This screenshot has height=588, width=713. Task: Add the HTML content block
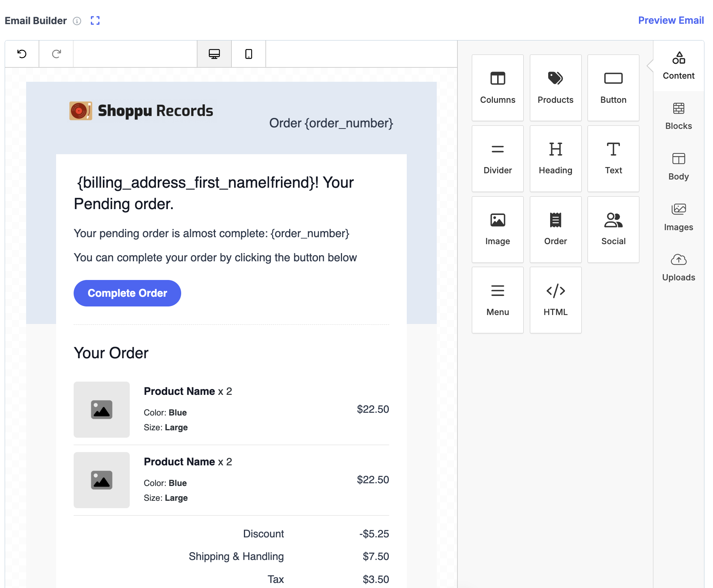556,300
